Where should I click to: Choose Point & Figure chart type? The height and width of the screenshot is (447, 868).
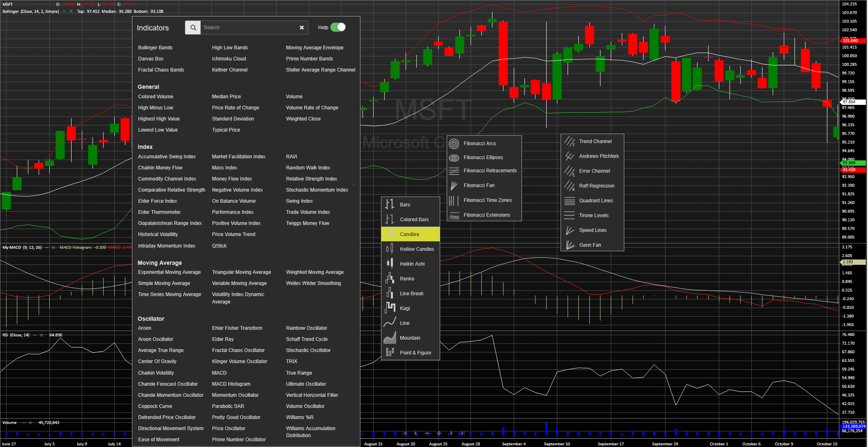click(411, 353)
